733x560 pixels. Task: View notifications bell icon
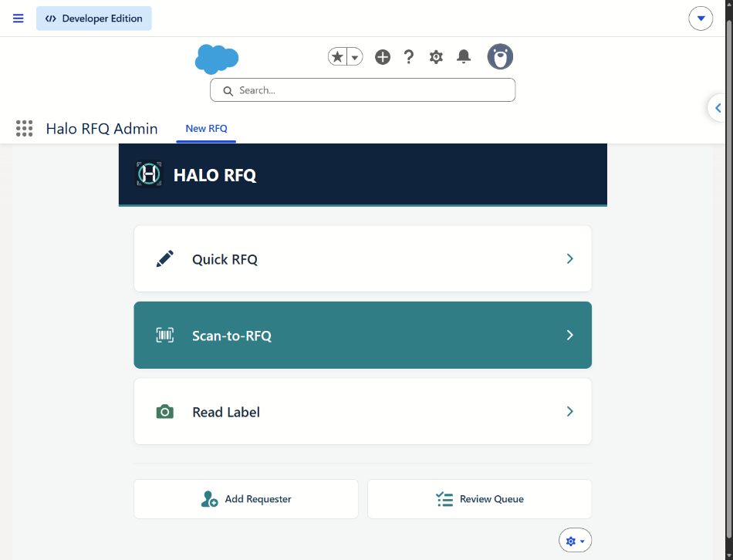pos(463,56)
